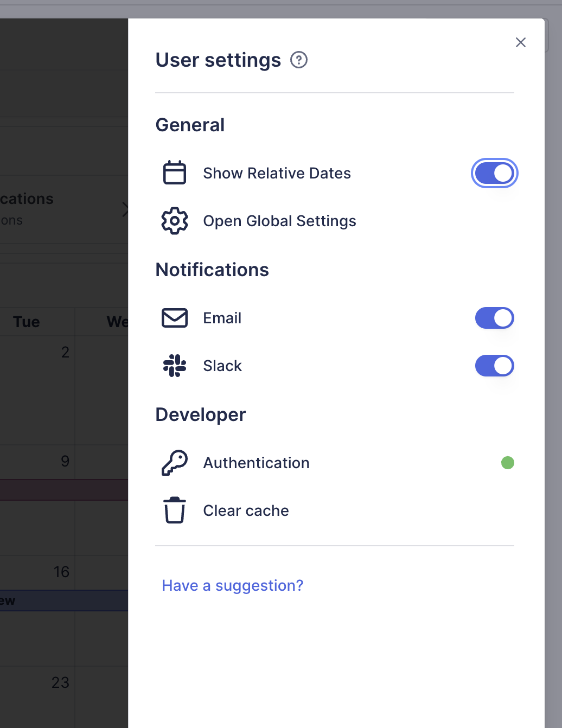
Task: Expand the Developer section header
Action: 200,414
